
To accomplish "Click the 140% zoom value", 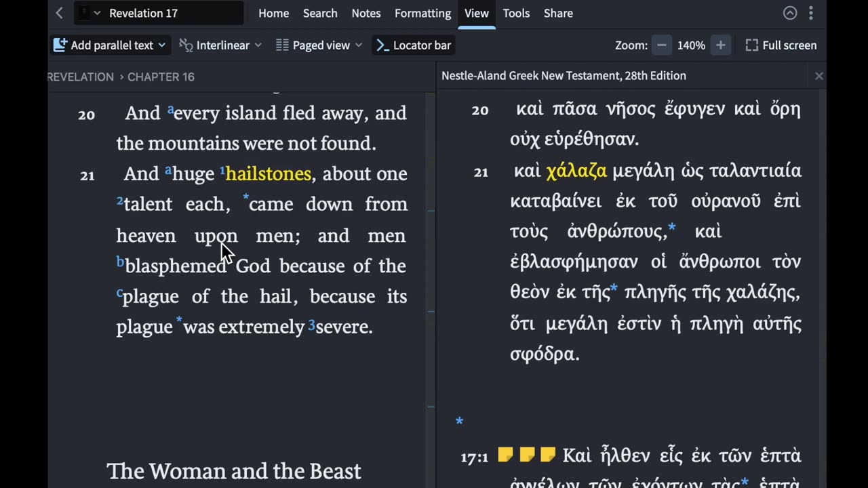I will tap(691, 45).
